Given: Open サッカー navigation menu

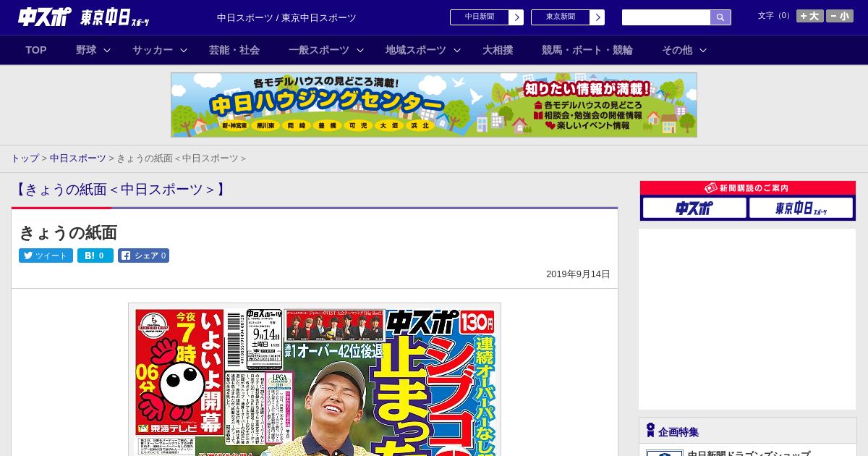Looking at the screenshot, I should tap(152, 50).
